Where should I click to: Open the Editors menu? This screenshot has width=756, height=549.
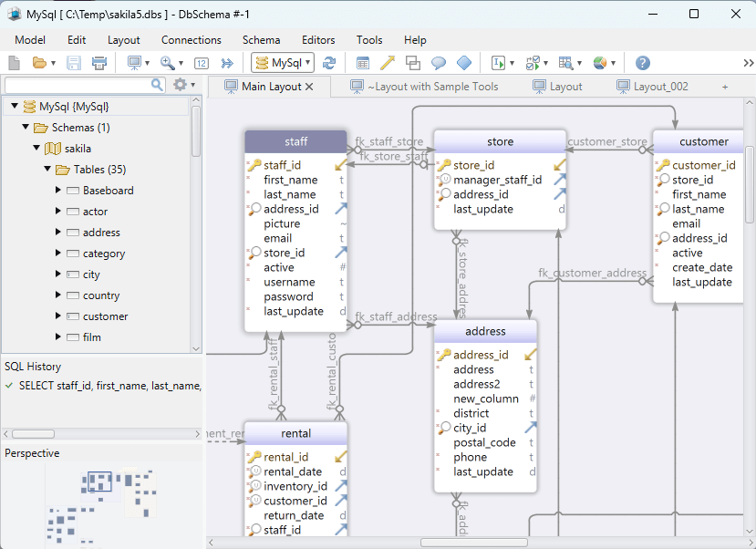coord(318,40)
